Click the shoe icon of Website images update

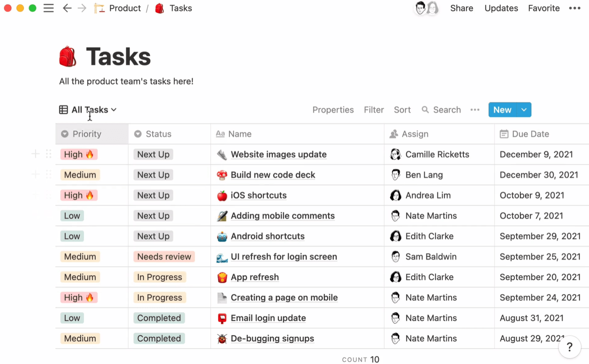[222, 155]
